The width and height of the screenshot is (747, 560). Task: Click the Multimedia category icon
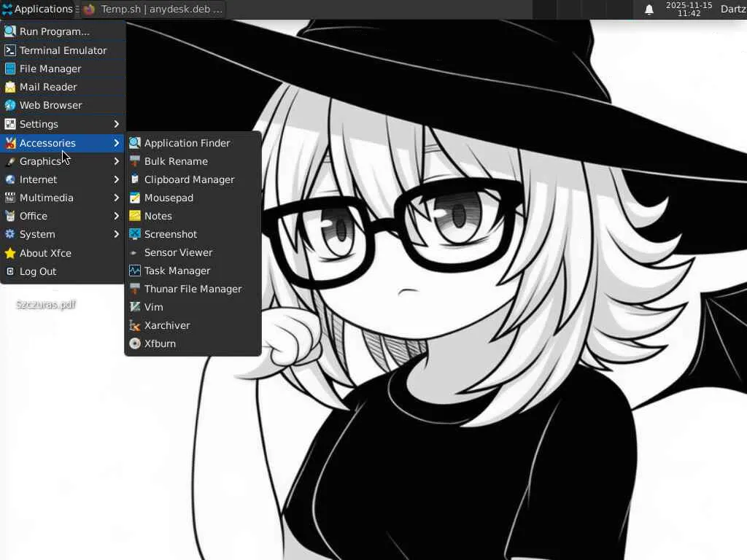click(x=10, y=198)
